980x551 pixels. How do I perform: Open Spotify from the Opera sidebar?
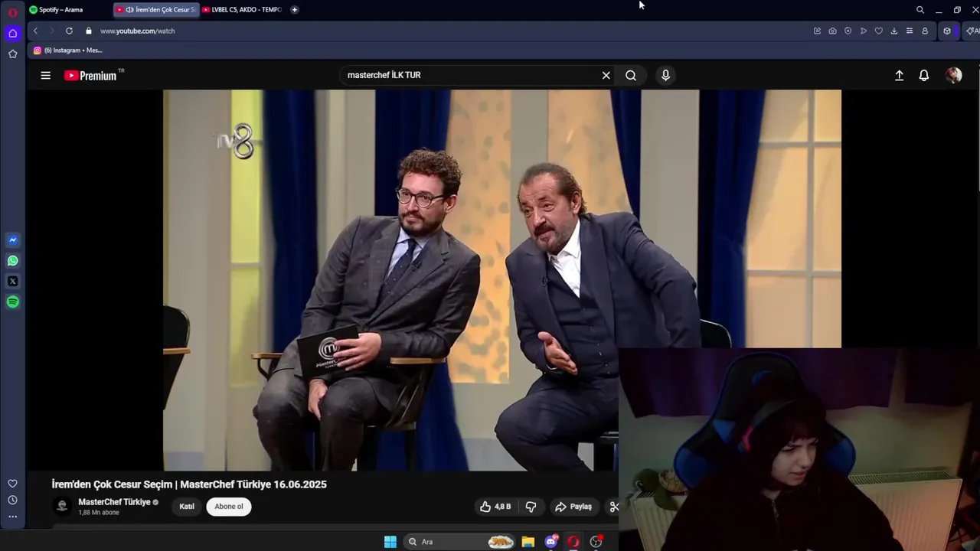(12, 302)
